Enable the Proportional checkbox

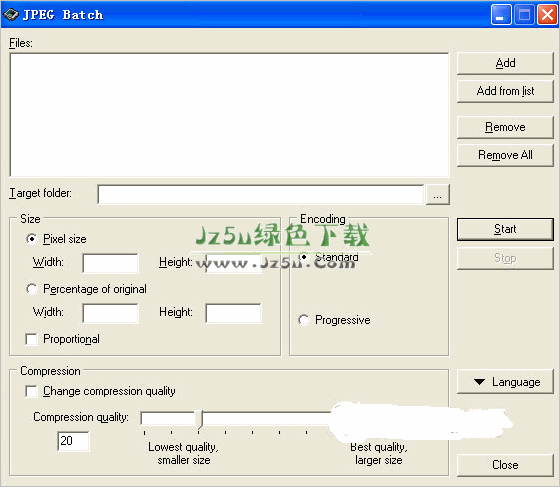point(31,339)
